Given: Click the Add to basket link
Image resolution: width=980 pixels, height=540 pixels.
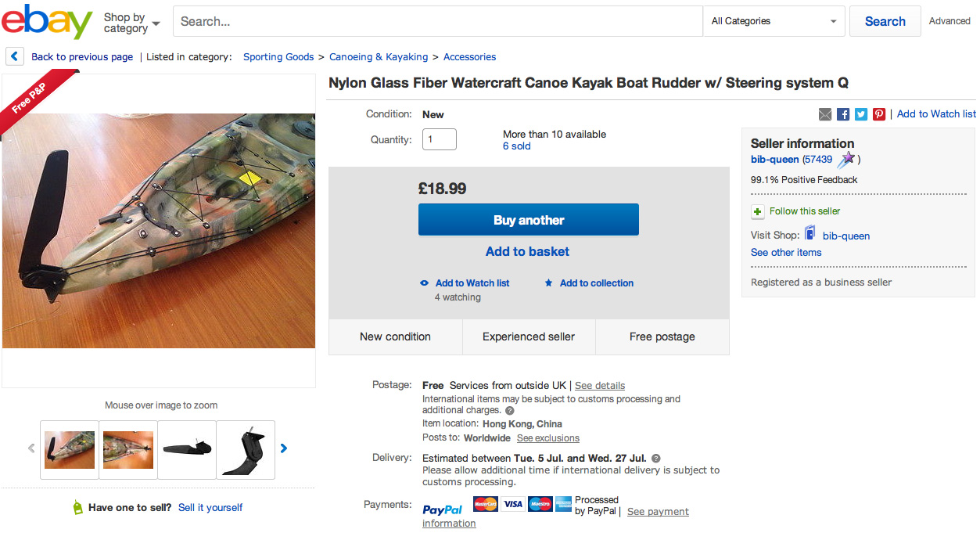Looking at the screenshot, I should click(527, 251).
